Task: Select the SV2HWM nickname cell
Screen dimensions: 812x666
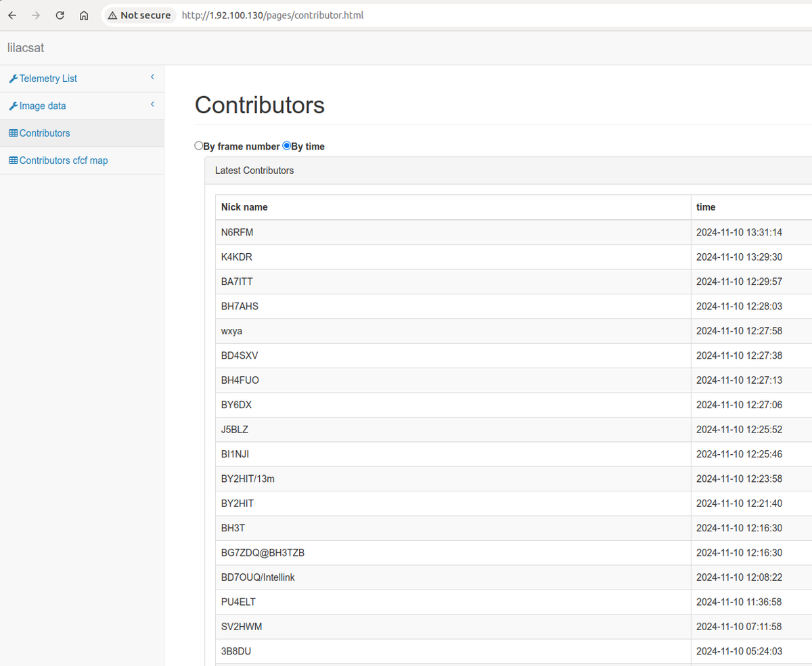Action: click(453, 627)
